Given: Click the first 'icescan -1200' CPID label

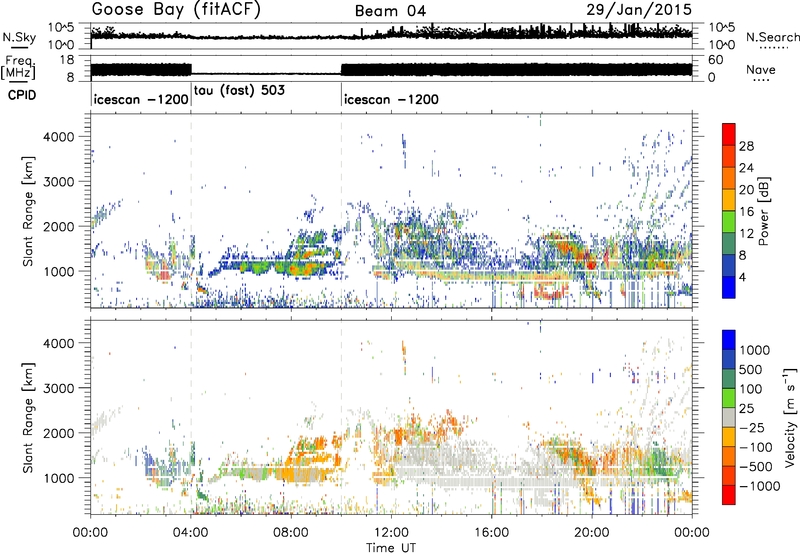Looking at the screenshot, I should [x=141, y=99].
